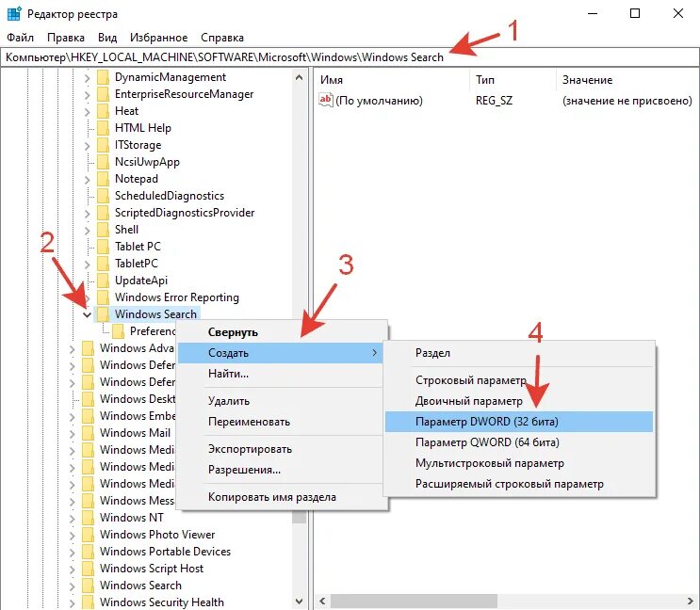Choose Экспортировать in the context menu
This screenshot has width=700, height=610.
[281, 449]
